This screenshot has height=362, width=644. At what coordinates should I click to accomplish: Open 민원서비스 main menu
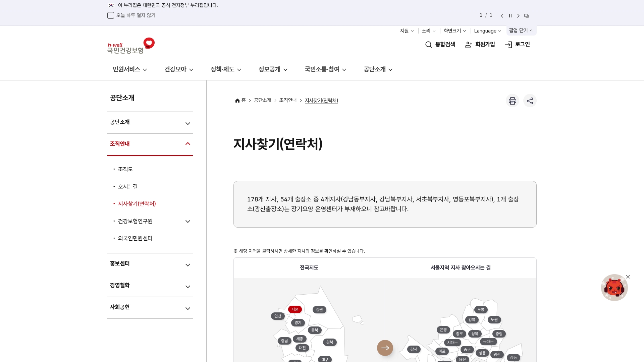(x=130, y=69)
